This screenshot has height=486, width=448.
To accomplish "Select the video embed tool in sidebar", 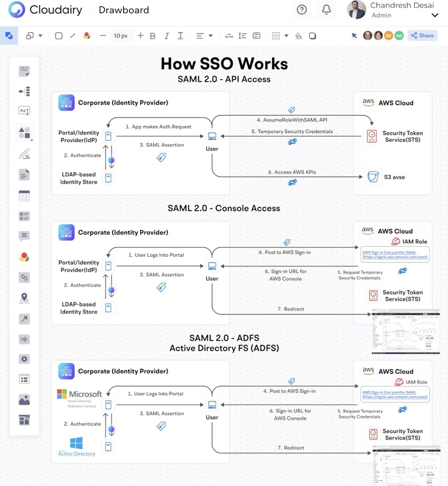I will pyautogui.click(x=24, y=359).
